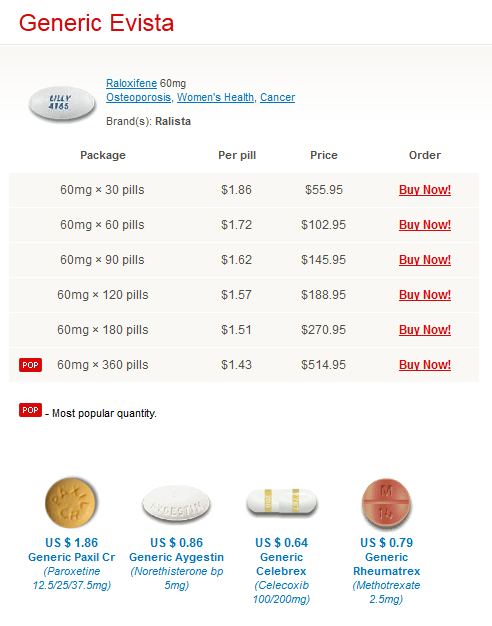Open the Osteoporosis category link
492x626 pixels.
click(x=138, y=97)
